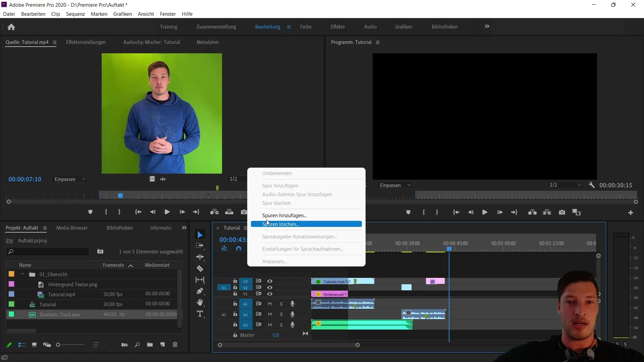The height and width of the screenshot is (362, 644).
Task: Switch to Media-Browser tab
Action: (72, 228)
